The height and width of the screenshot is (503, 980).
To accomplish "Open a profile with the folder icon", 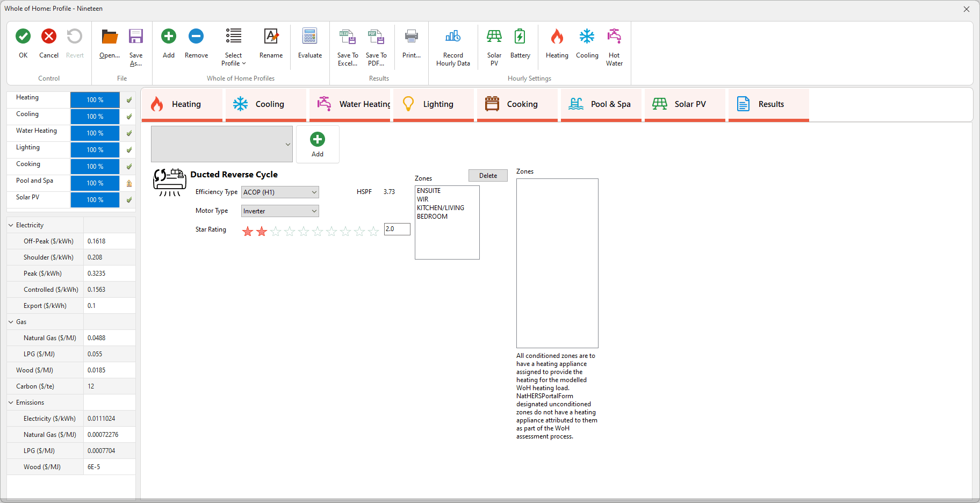I will coord(110,37).
